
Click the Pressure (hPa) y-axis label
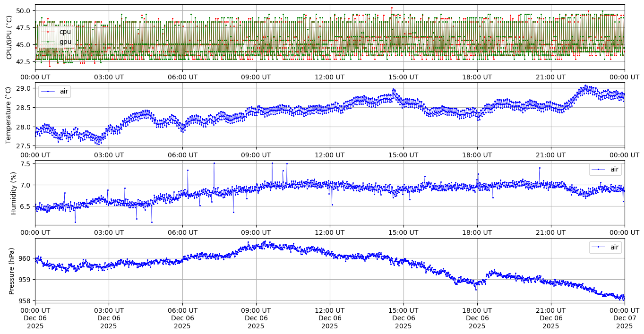[x=11, y=271]
